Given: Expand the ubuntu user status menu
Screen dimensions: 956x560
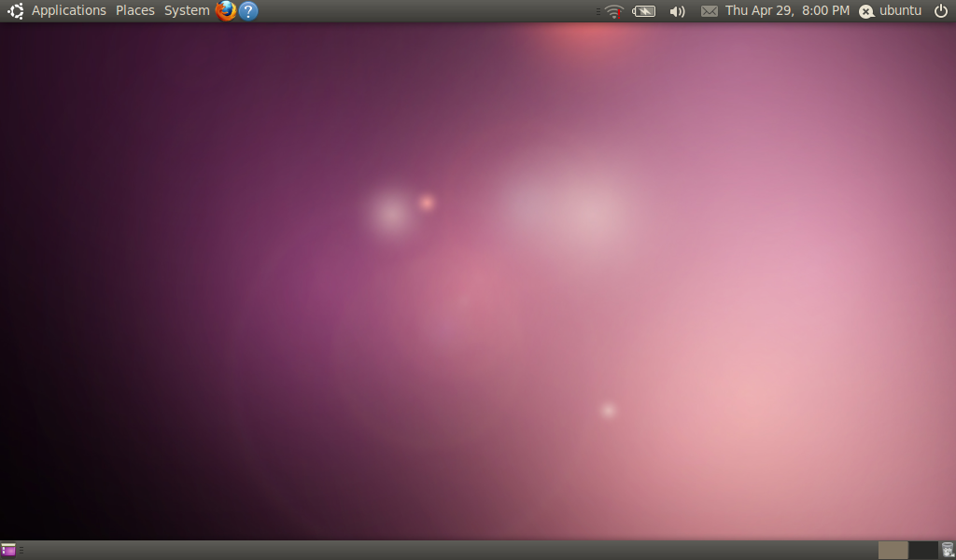Looking at the screenshot, I should [891, 11].
